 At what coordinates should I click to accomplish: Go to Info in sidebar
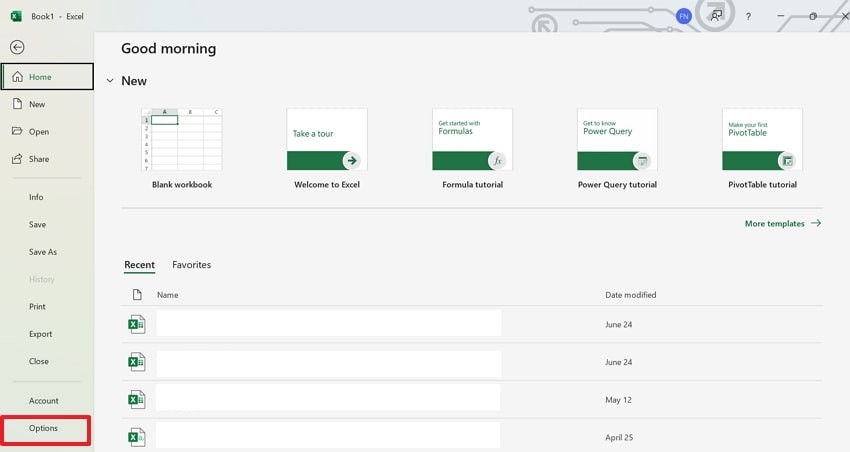pos(36,197)
